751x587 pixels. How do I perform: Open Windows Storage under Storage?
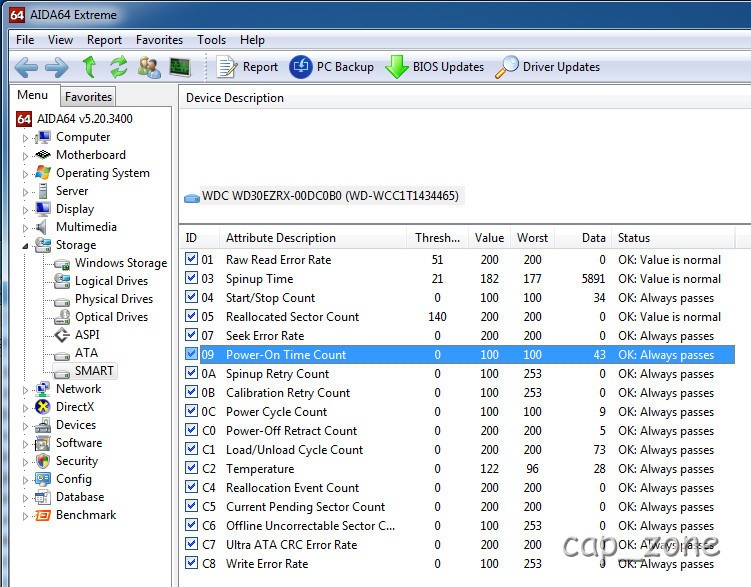click(121, 263)
